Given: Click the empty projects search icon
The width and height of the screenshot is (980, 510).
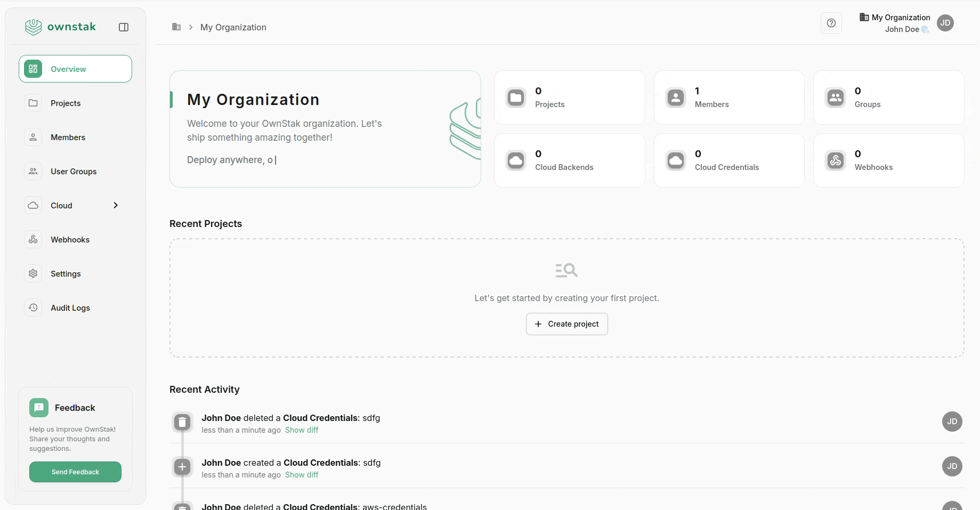Looking at the screenshot, I should [566, 270].
